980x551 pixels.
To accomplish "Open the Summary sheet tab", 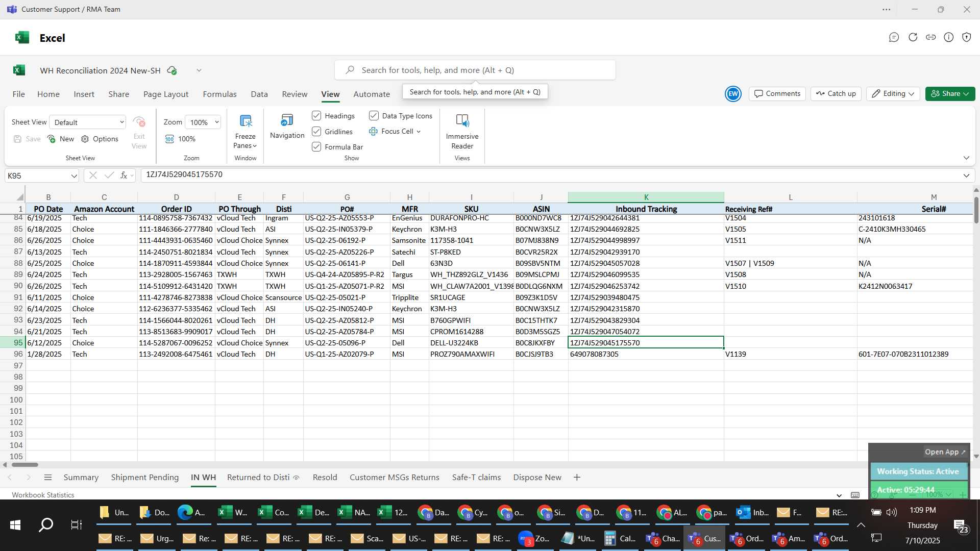I will coord(81,478).
